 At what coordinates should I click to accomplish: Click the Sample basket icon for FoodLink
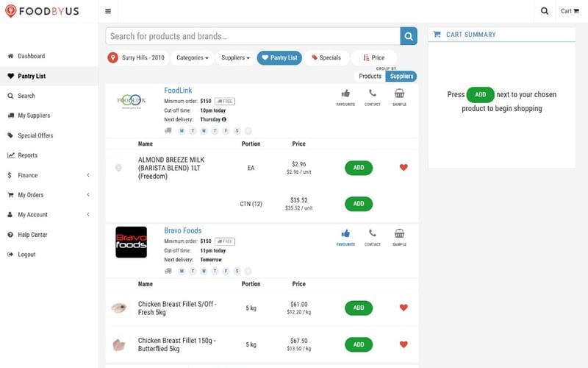click(399, 97)
